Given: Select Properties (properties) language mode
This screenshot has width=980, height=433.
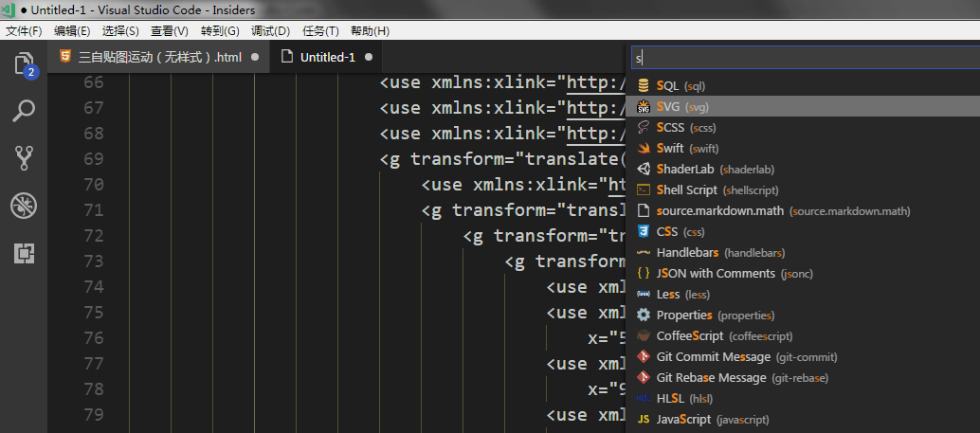Looking at the screenshot, I should click(x=803, y=315).
